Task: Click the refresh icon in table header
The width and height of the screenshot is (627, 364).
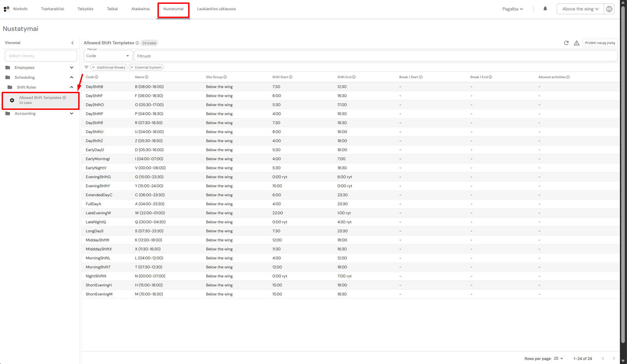Action: click(x=566, y=43)
